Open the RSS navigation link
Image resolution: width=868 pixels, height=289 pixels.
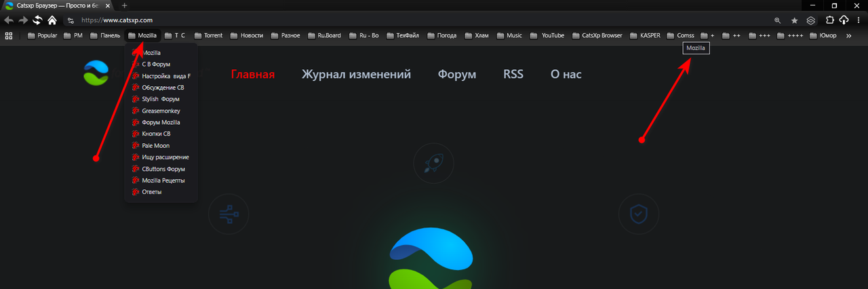(513, 74)
